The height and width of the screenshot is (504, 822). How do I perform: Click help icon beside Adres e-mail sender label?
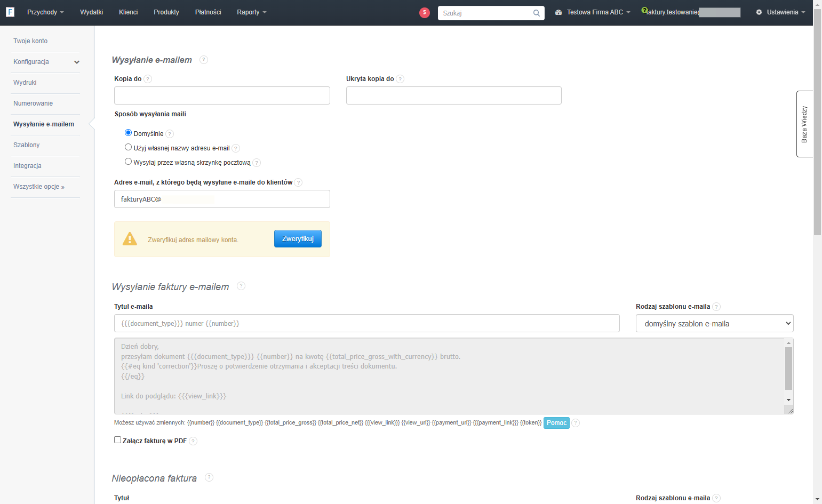pos(298,182)
